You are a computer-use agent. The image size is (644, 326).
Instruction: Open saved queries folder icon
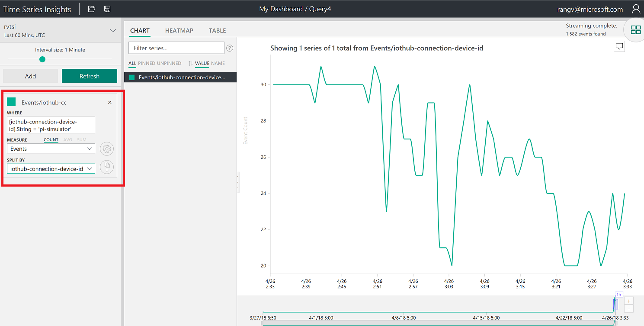pos(91,9)
